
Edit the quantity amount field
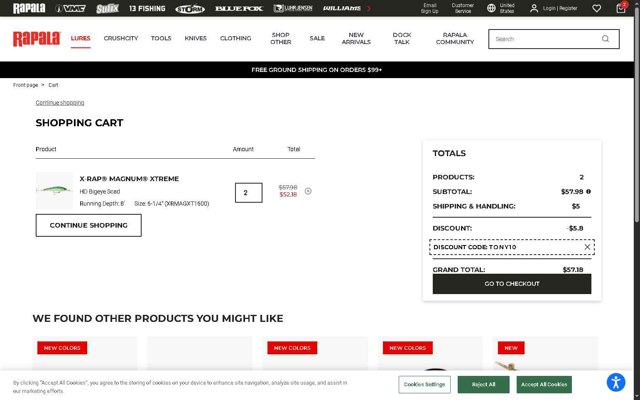249,193
